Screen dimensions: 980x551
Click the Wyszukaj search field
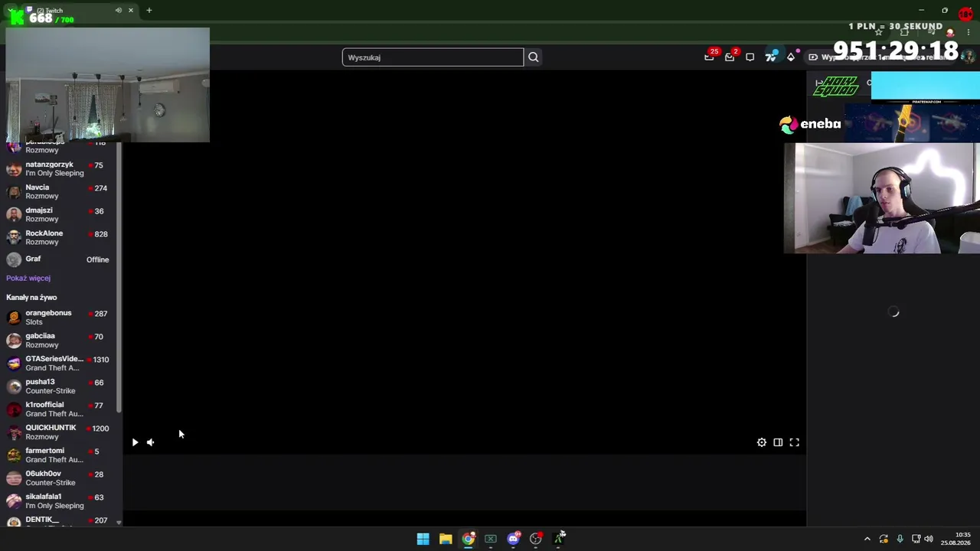pos(433,57)
